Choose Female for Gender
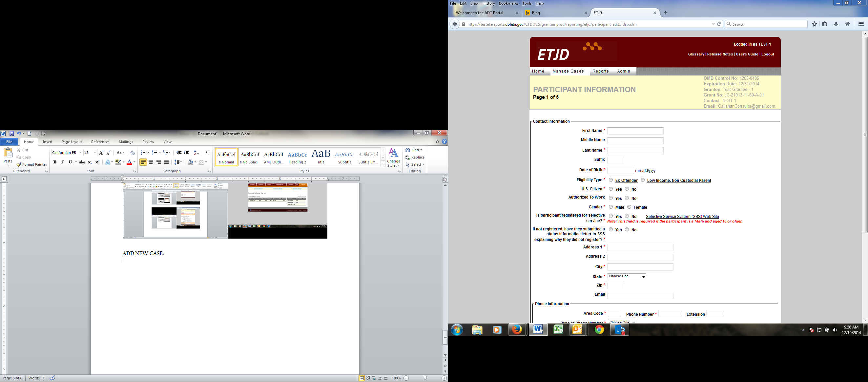Viewport: 868px width, 382px height. point(629,207)
